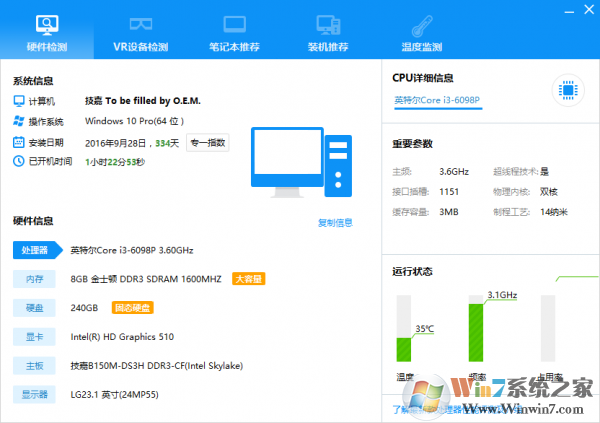Select the 显示器 monitor category

coord(34,394)
